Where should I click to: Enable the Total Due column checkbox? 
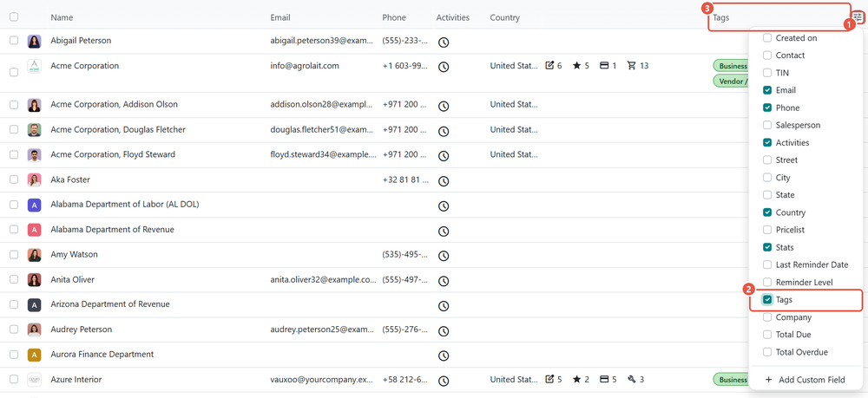tap(767, 335)
